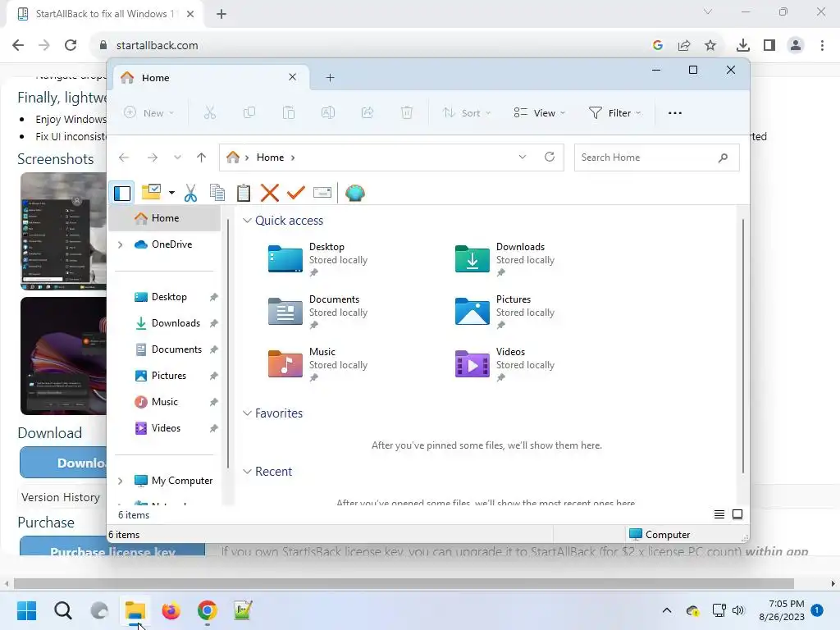The height and width of the screenshot is (630, 840).
Task: Select the Music folder in Quick access
Action: pyautogui.click(x=318, y=365)
